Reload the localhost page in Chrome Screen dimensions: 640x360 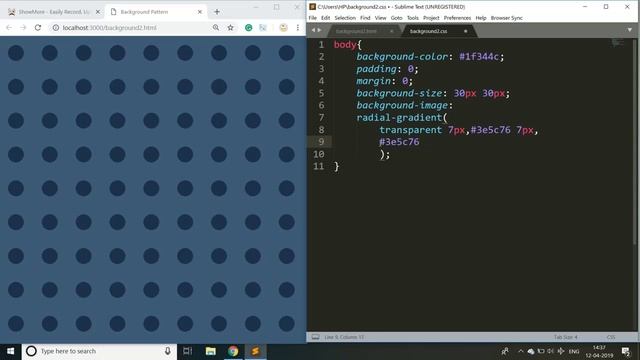tap(38, 27)
